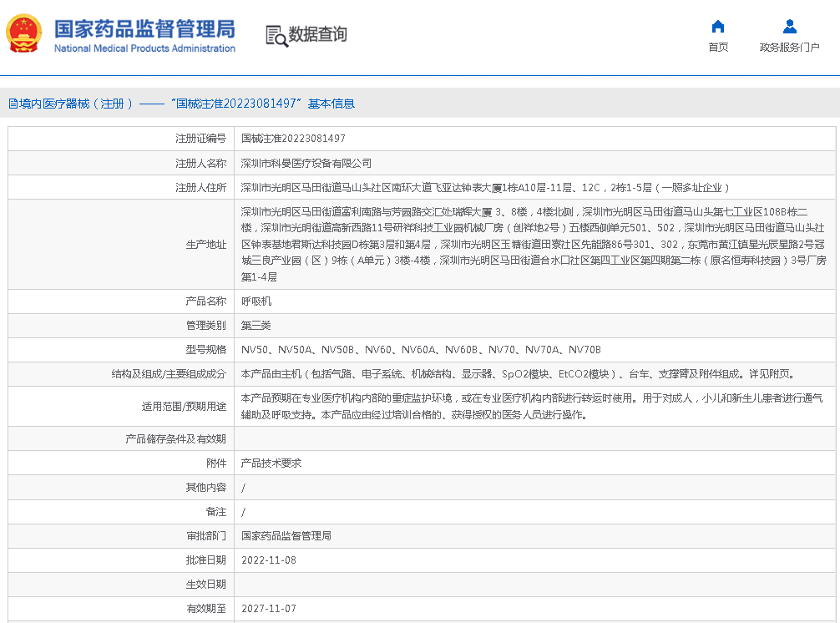Select registration number value 国械注准20223081497
Image resolution: width=840 pixels, height=623 pixels.
(x=293, y=139)
